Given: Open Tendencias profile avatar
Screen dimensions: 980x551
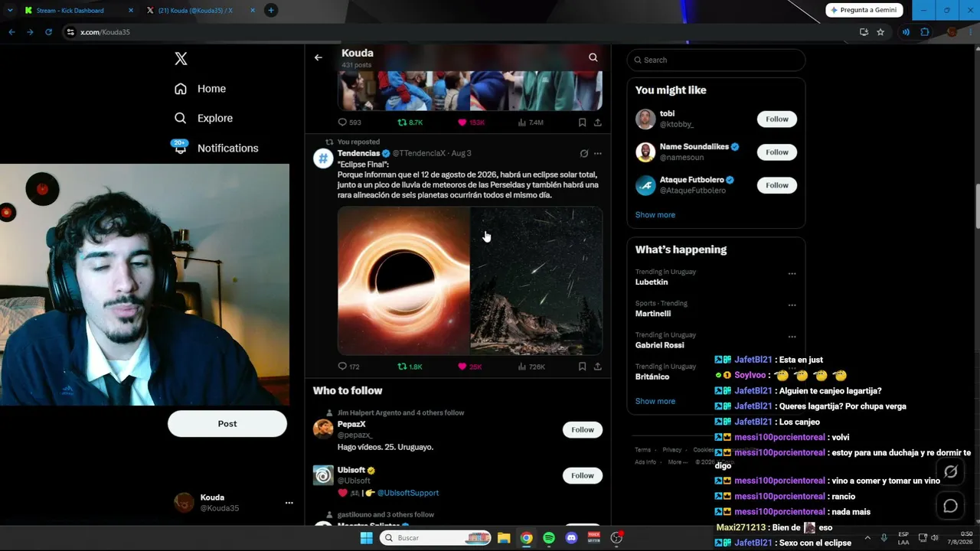Looking at the screenshot, I should 323,158.
